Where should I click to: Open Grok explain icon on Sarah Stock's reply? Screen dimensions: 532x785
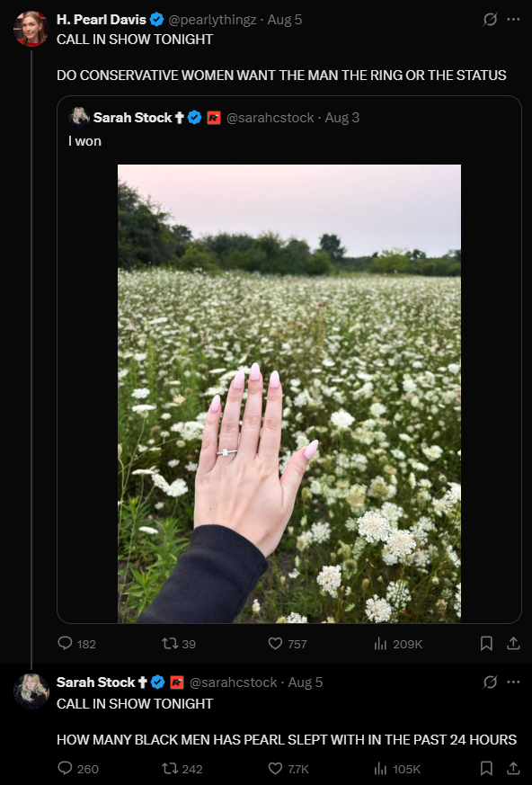coord(490,682)
